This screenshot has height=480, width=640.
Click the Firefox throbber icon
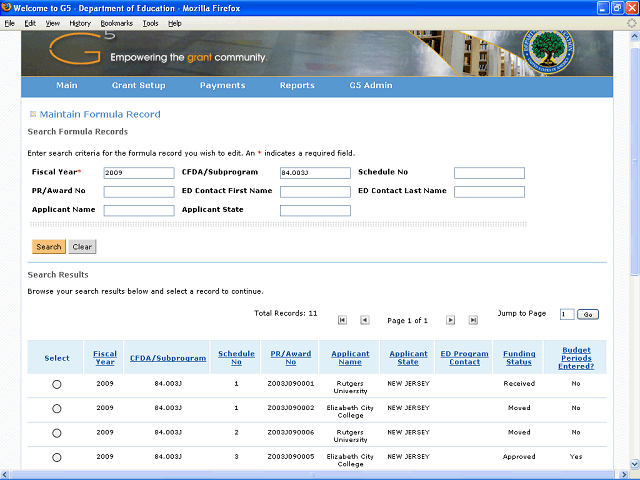pyautogui.click(x=630, y=22)
